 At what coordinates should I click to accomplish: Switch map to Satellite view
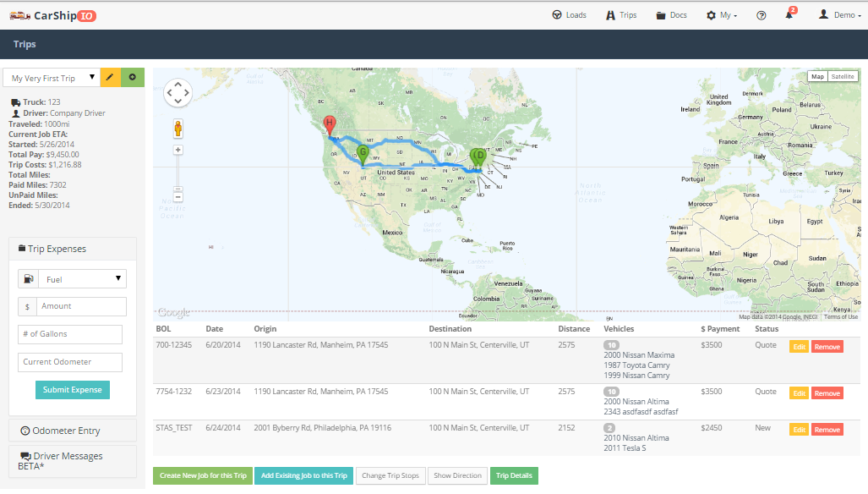pos(842,76)
